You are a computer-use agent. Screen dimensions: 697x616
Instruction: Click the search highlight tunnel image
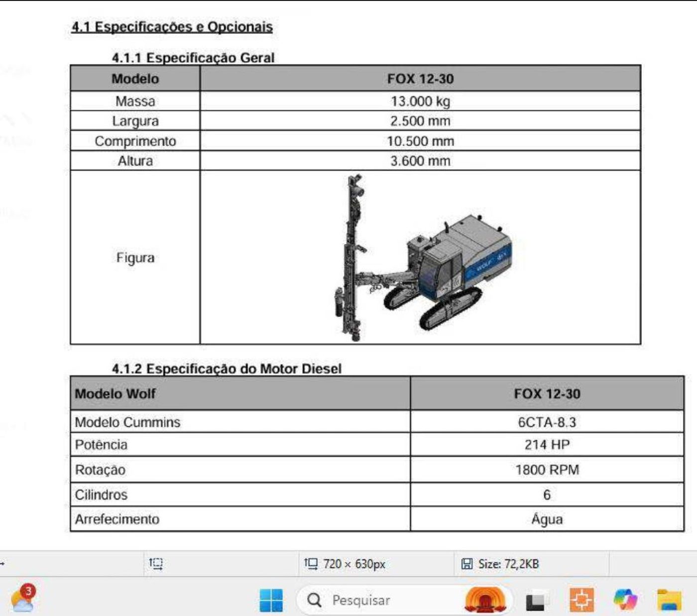click(x=485, y=600)
